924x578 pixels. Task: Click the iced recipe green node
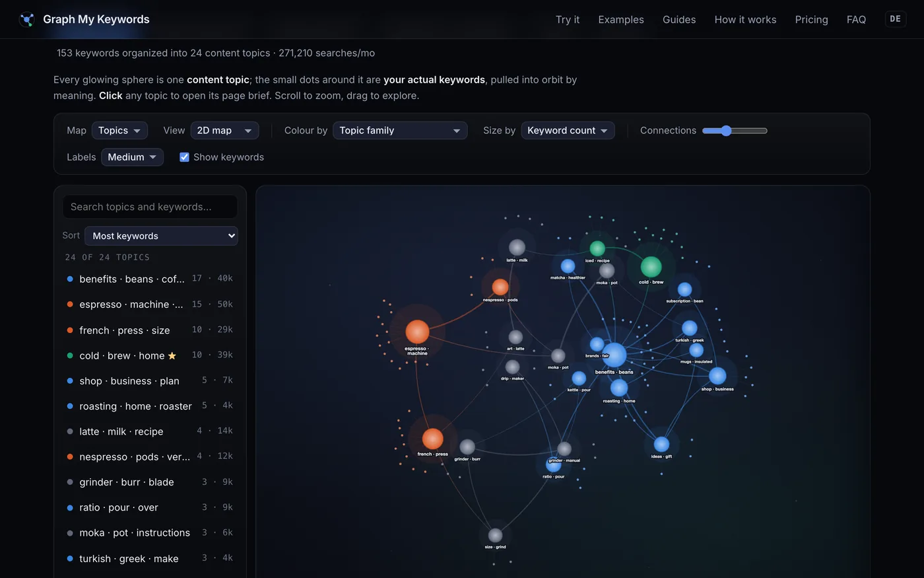(x=597, y=248)
